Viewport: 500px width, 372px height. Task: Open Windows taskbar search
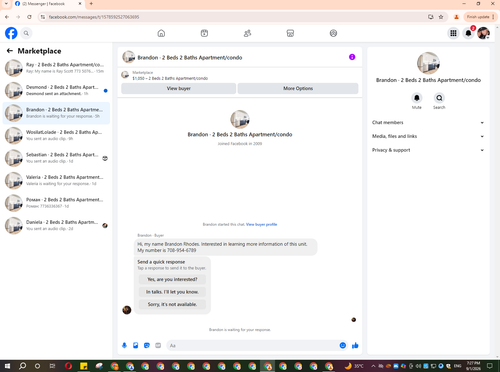tap(22, 366)
